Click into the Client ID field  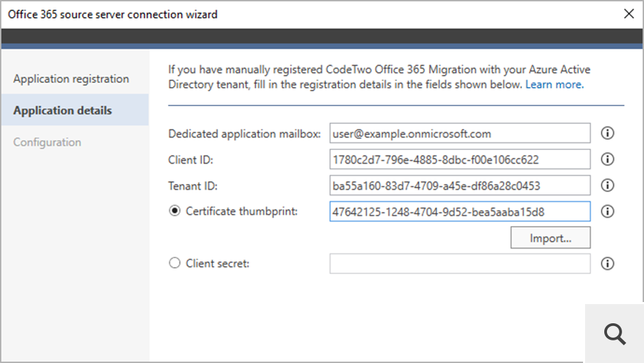460,160
